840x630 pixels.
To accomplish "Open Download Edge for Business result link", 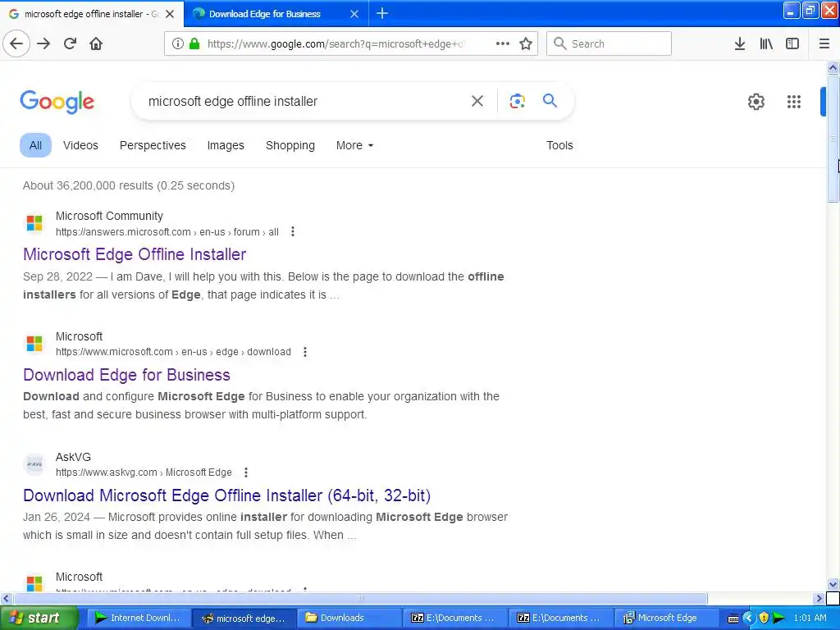I will (x=126, y=374).
